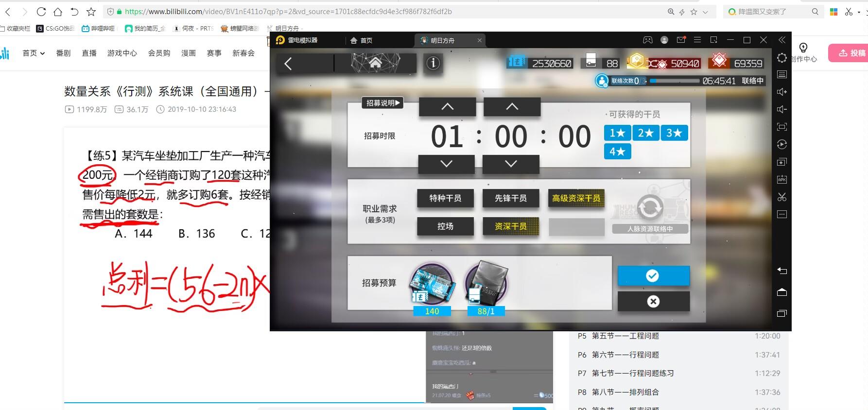Open emulator mail notification icon

click(681, 40)
